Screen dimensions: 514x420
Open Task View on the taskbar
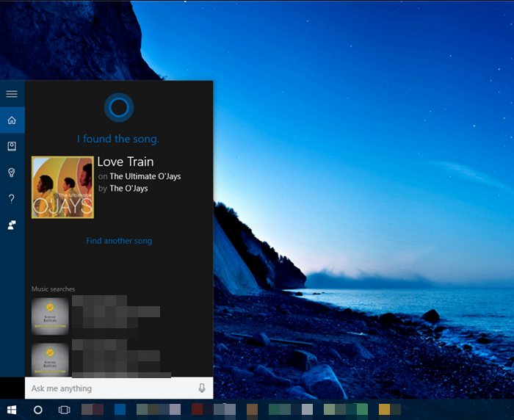click(x=64, y=409)
